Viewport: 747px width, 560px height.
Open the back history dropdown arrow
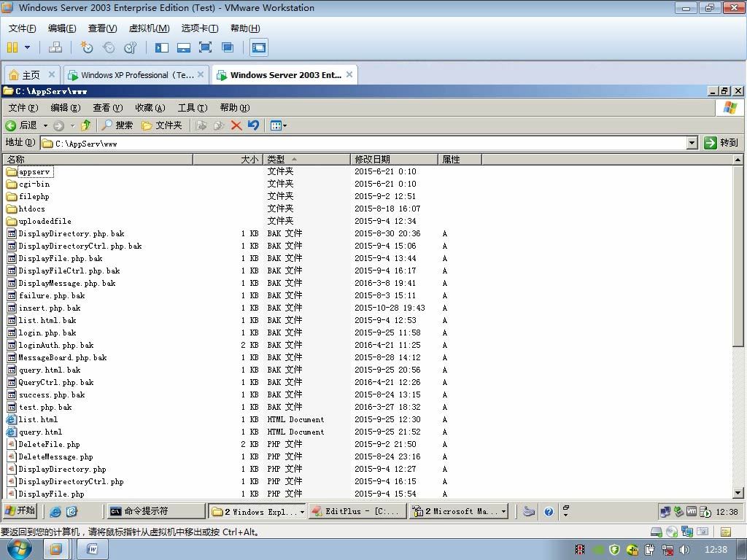coord(46,125)
